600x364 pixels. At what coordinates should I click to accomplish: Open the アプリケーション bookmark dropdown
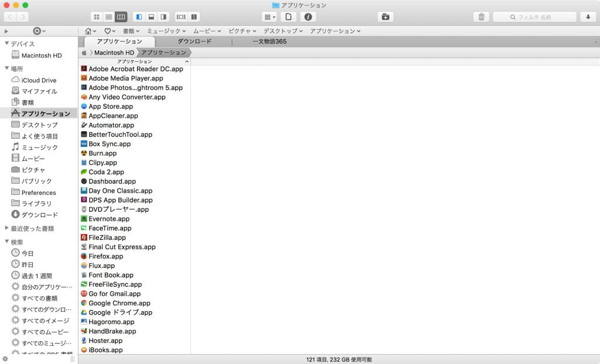(335, 31)
